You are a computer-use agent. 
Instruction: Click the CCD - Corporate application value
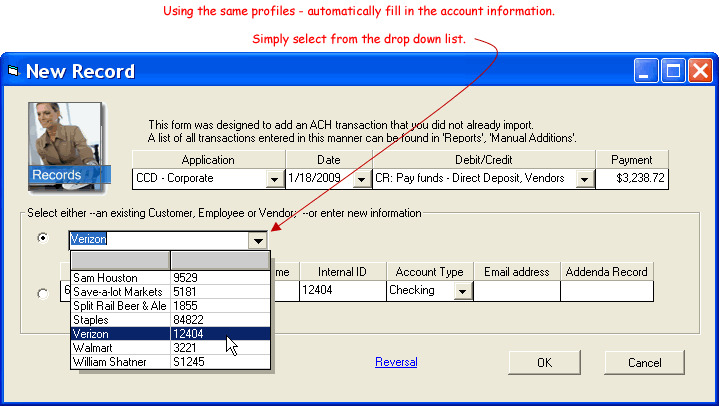(175, 178)
